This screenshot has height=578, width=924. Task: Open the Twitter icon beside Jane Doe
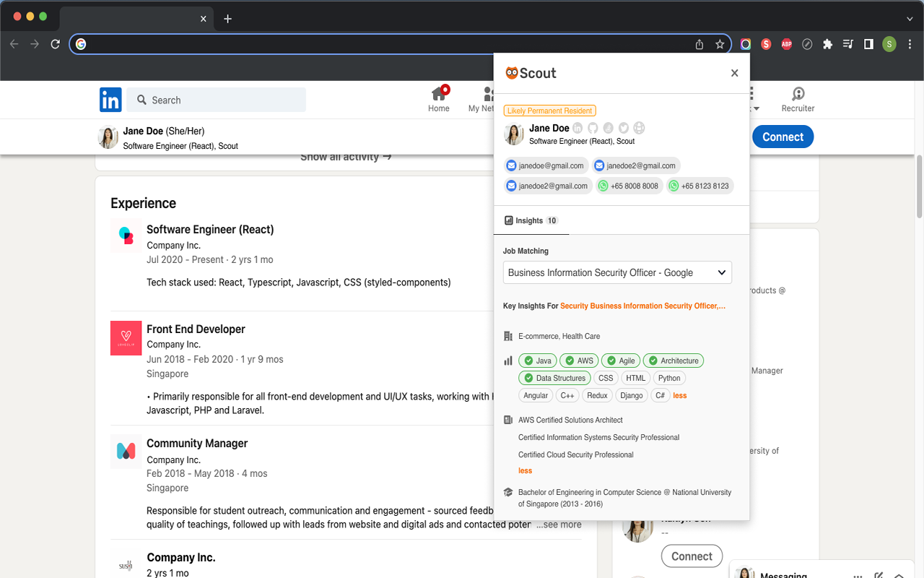click(624, 129)
